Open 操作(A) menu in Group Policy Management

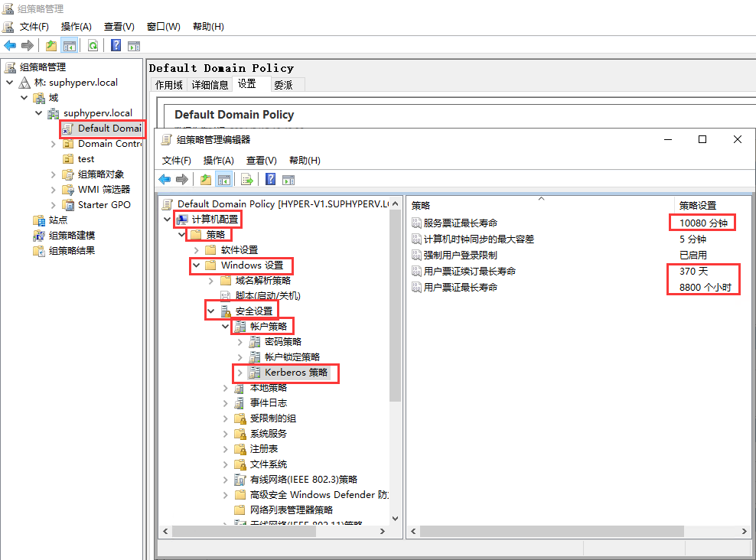click(77, 27)
